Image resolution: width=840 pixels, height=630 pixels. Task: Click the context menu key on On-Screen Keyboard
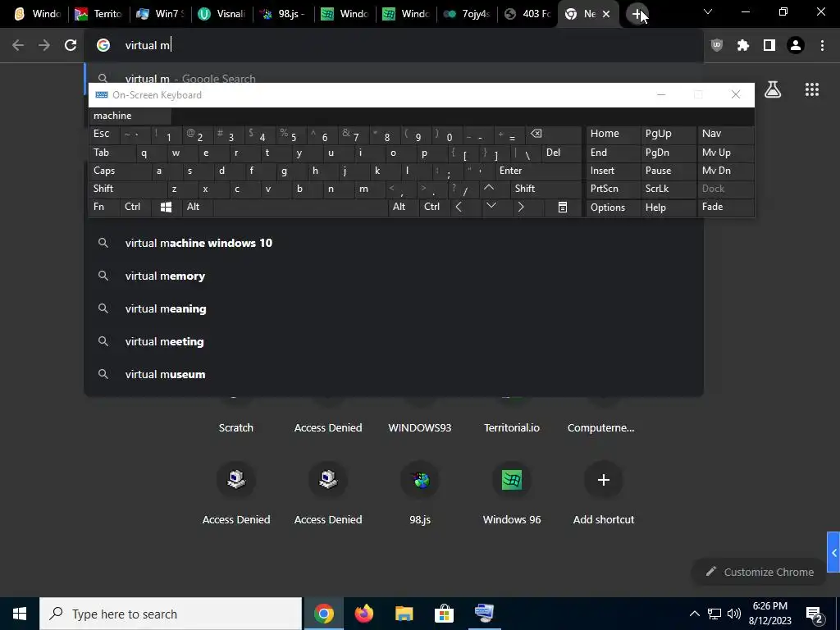pyautogui.click(x=563, y=208)
